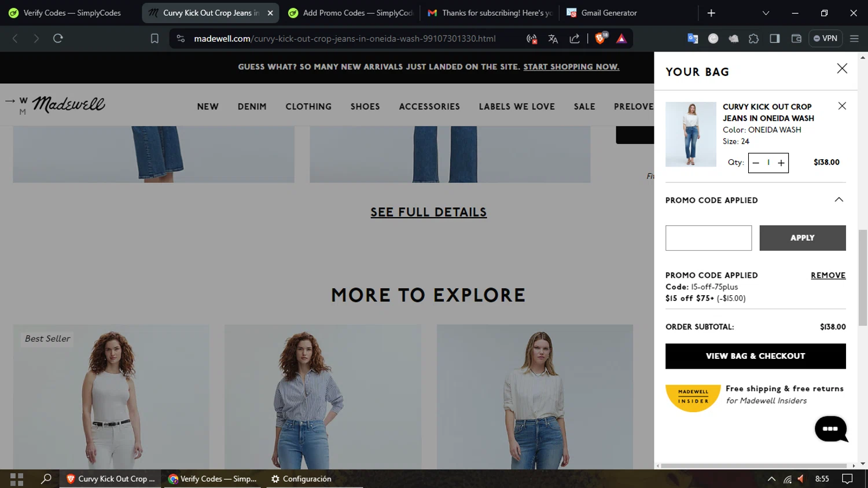This screenshot has height=488, width=868.
Task: Collapse the Promo Code Applied section
Action: click(838, 200)
